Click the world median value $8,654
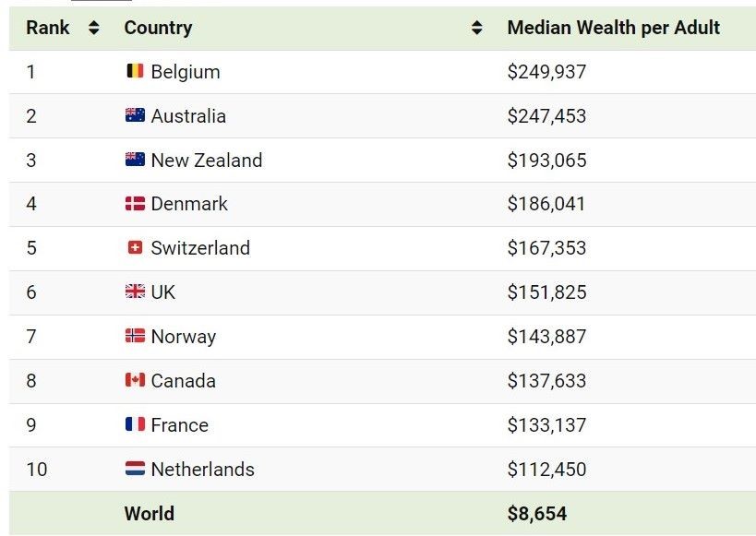The image size is (756, 536). (537, 513)
